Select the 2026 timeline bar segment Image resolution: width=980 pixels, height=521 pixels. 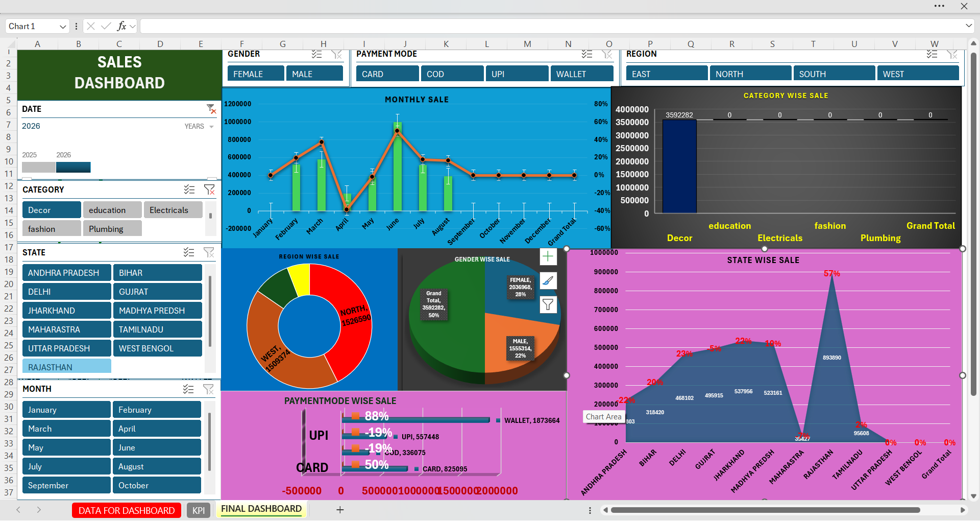tap(73, 167)
